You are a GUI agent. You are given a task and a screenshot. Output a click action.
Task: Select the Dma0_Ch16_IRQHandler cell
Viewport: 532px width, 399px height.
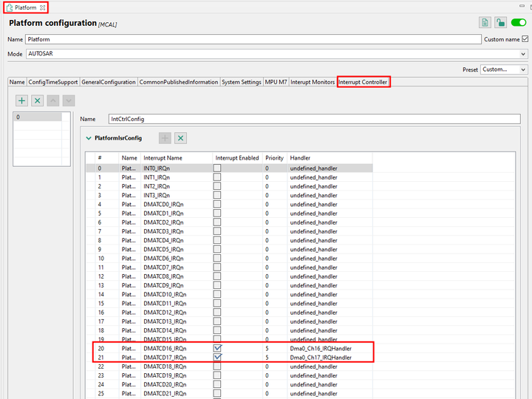(321, 349)
